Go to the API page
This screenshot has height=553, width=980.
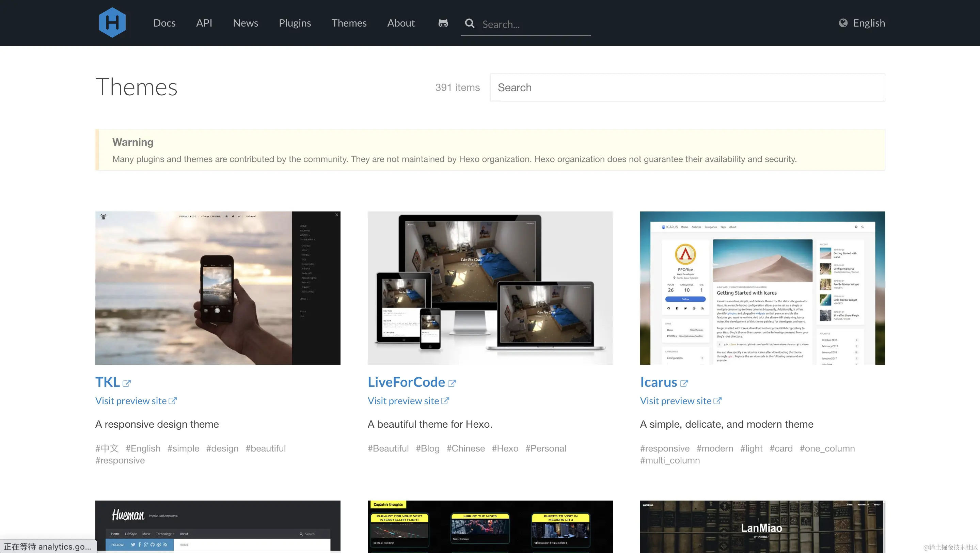pyautogui.click(x=204, y=23)
